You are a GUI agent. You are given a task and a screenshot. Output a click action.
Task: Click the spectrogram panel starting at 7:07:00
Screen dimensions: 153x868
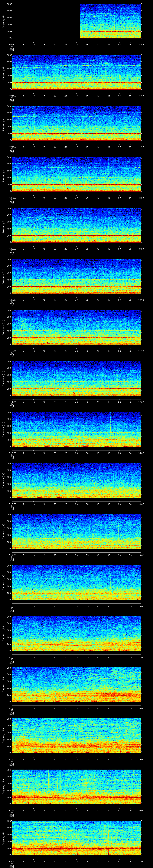pyautogui.click(x=77, y=174)
